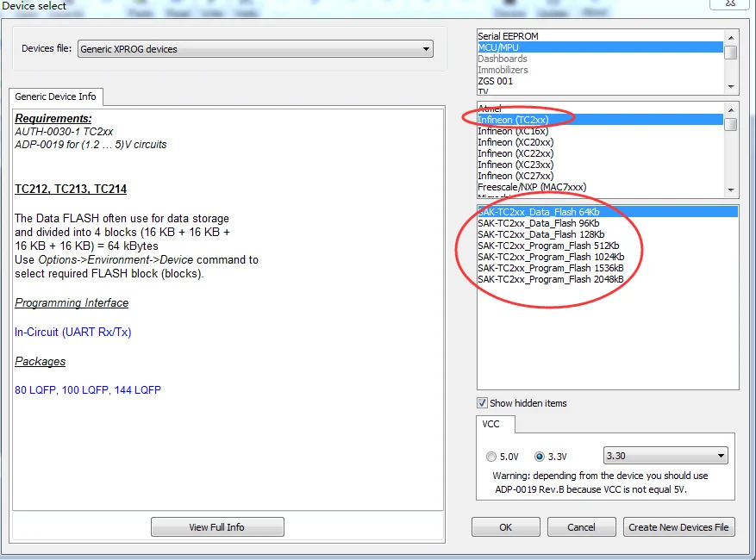Screen dimensions: 756x560
Task: Select SAK-TC2xx_Data_Flash 64Kb device
Action: 608,212
